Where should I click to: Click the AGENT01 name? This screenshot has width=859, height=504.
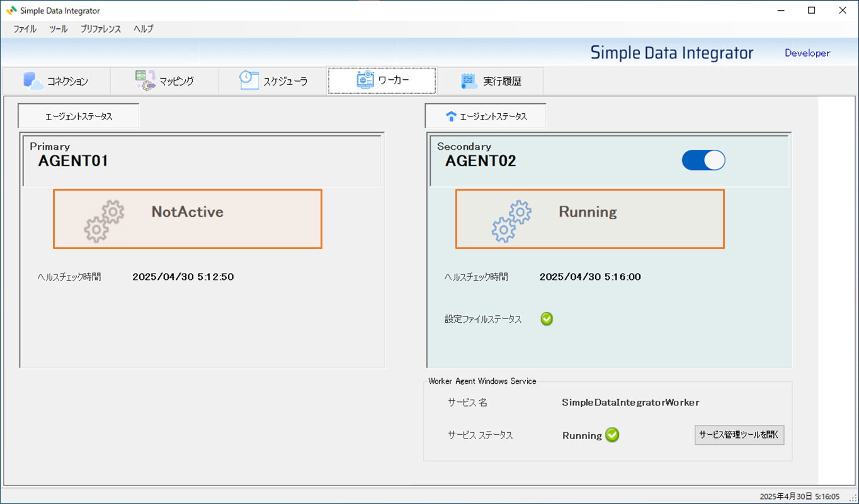coord(73,161)
